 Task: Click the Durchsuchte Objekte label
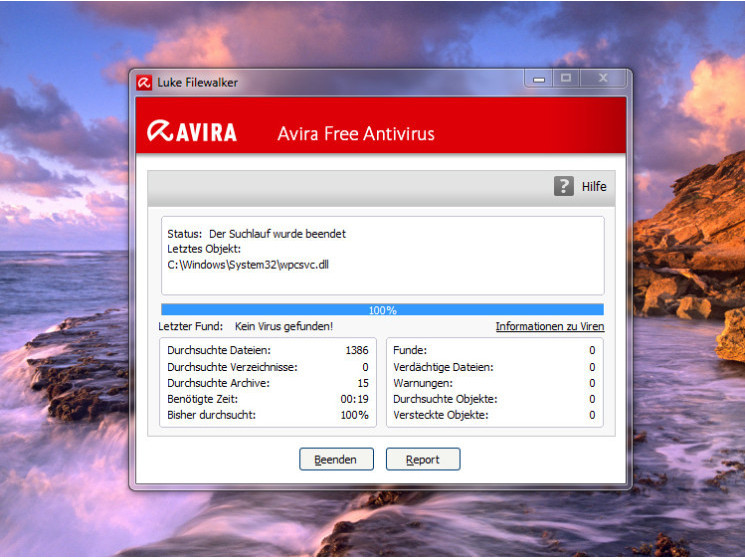tap(445, 399)
